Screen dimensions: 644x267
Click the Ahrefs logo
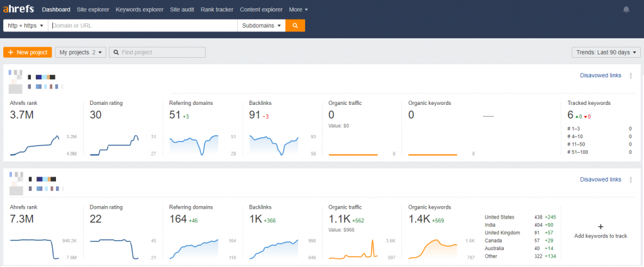coord(18,9)
